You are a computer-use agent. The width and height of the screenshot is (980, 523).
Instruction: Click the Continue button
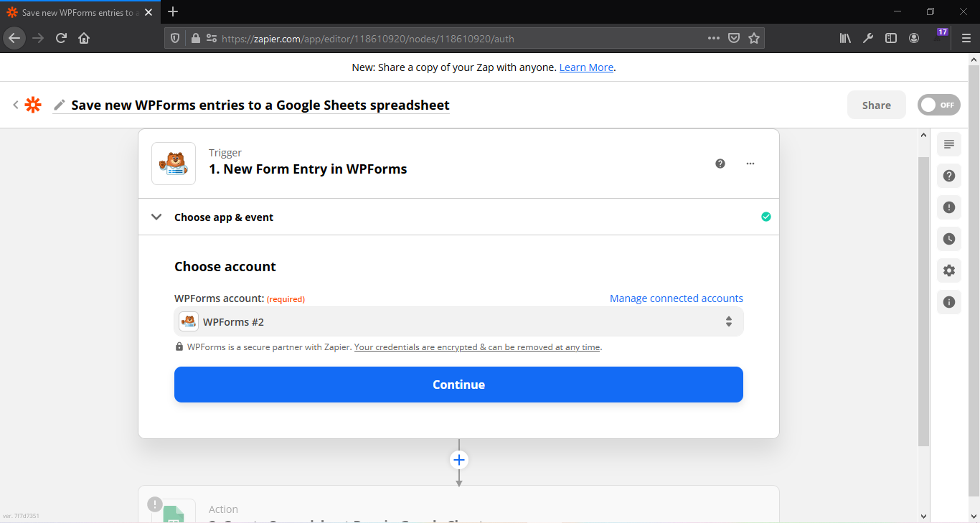(x=458, y=385)
